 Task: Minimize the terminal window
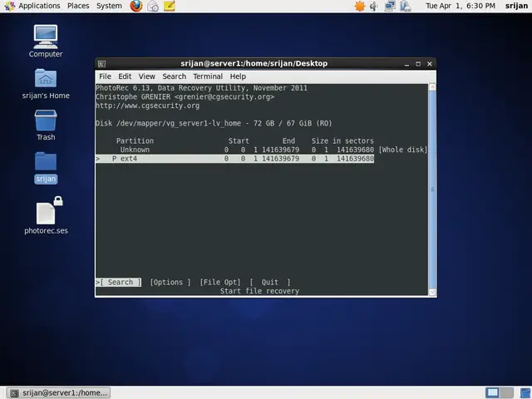pos(406,64)
